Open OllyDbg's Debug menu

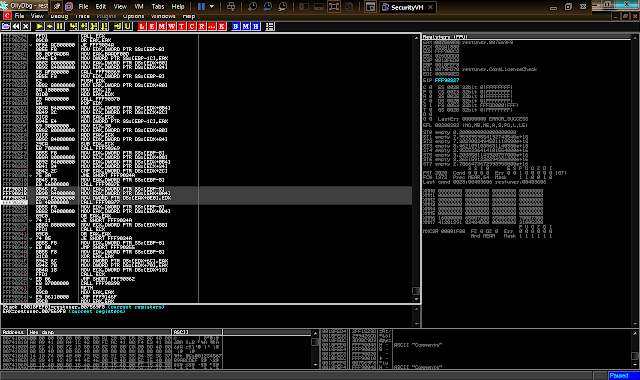tap(59, 16)
